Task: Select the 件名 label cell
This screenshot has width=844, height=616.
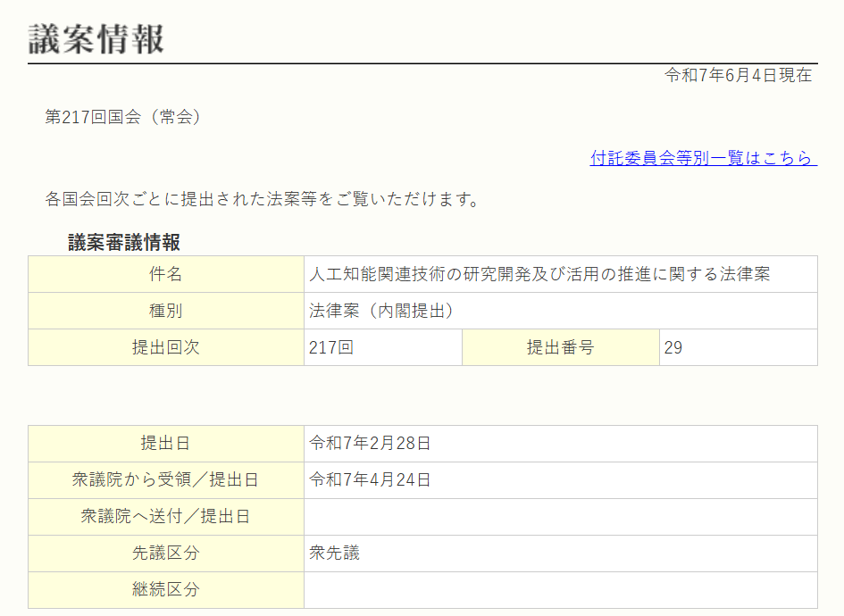Action: pyautogui.click(x=166, y=274)
